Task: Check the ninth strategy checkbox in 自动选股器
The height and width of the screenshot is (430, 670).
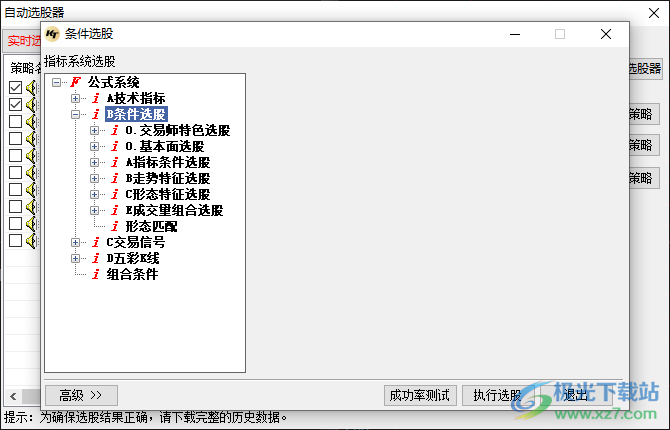Action: coord(15,223)
